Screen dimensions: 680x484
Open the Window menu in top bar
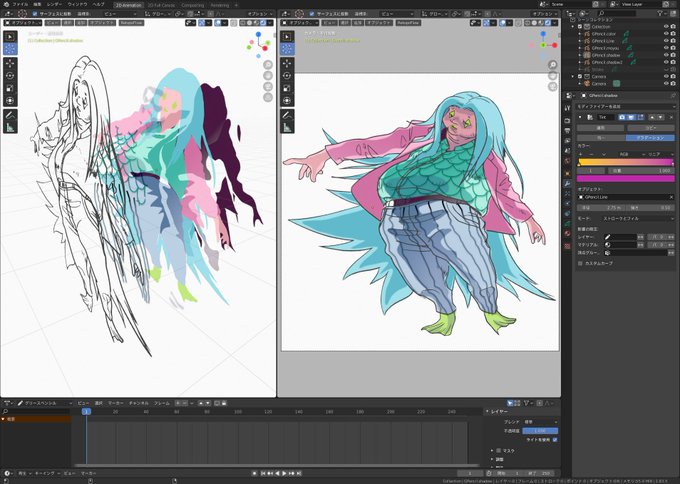tap(77, 4)
